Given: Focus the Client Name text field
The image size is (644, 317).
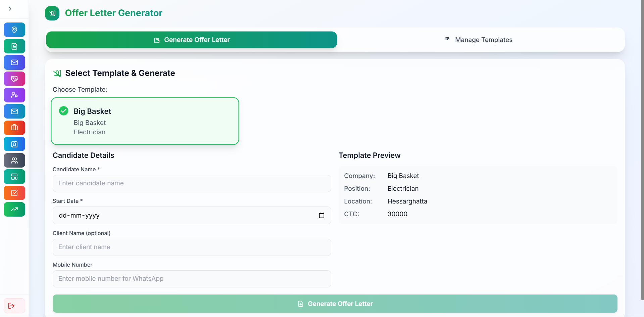Looking at the screenshot, I should [192, 247].
